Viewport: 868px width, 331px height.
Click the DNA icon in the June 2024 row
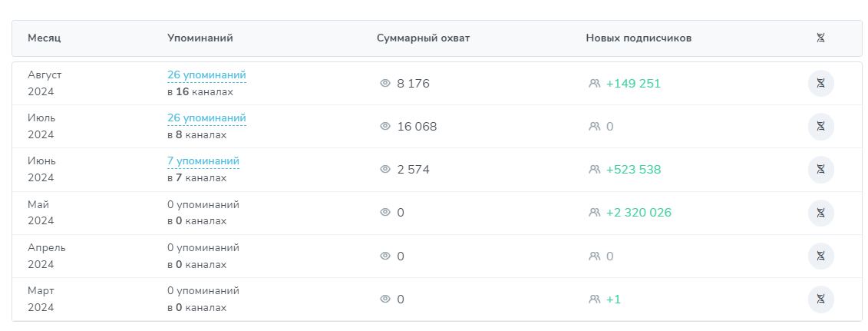[x=820, y=169]
